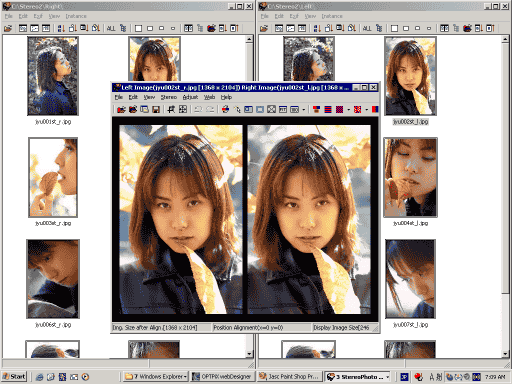Viewport: 512px width, 384px height.
Task: Click the right browser's vertical scrollbar thumb
Action: tap(505, 168)
